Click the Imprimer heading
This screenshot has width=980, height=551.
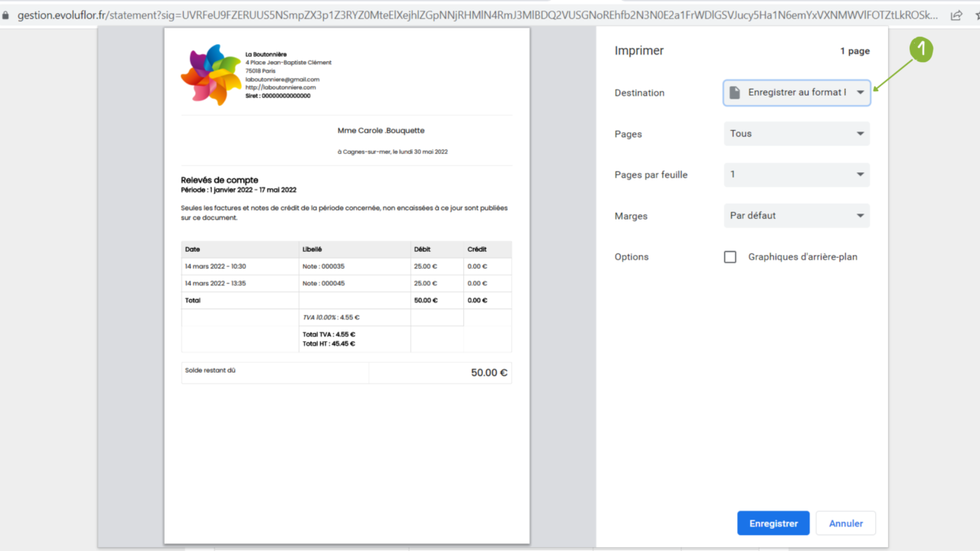(639, 51)
